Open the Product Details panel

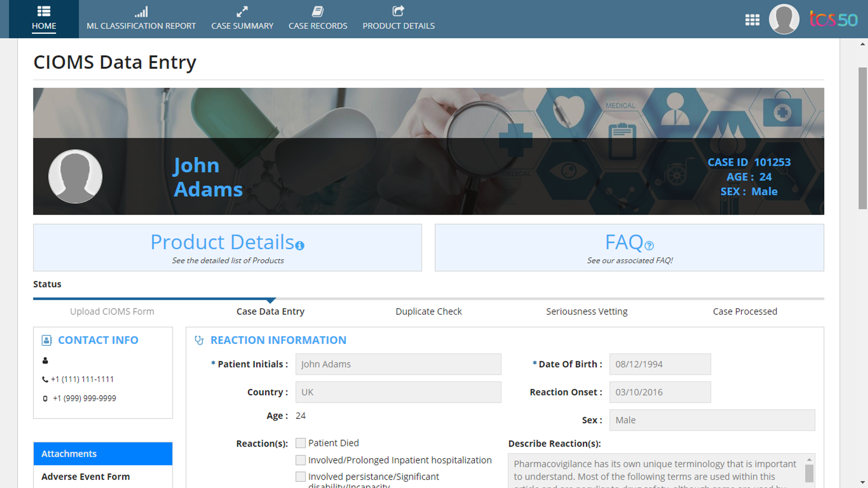point(227,248)
